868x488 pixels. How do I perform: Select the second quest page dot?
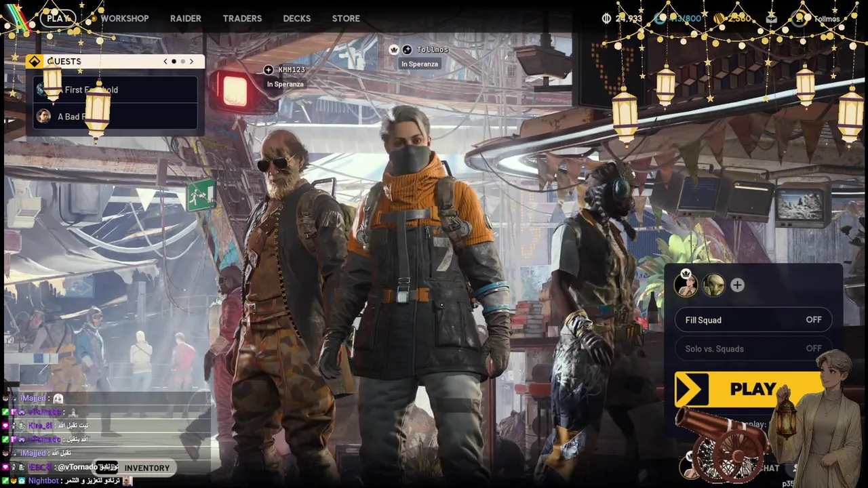(182, 61)
